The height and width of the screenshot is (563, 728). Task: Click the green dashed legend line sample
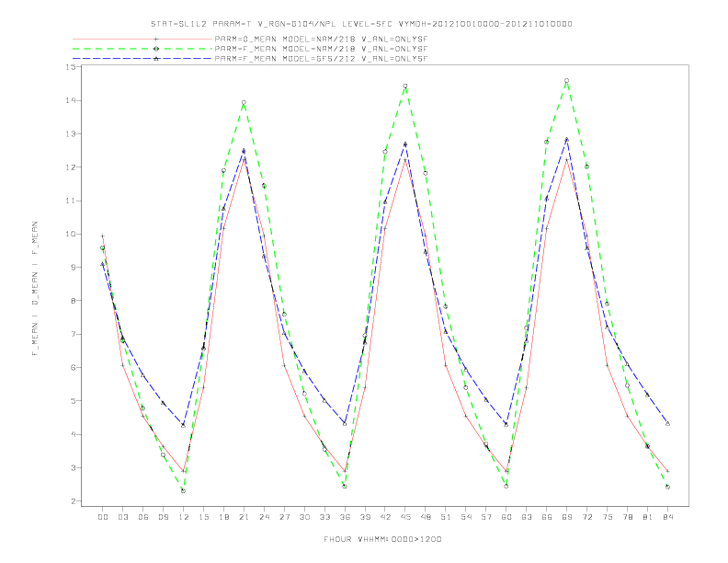142,49
